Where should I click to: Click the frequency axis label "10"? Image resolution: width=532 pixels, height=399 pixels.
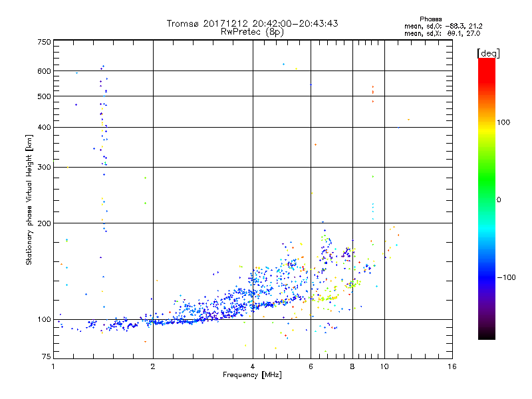coord(384,366)
